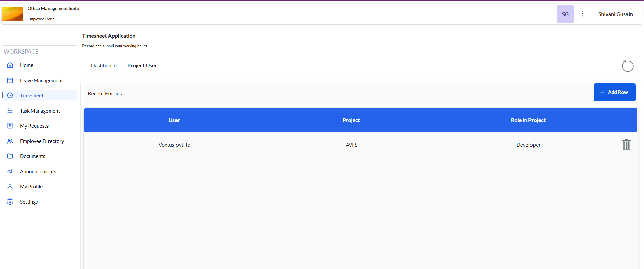Open the Announcements sidebar link
Viewport: 644px width, 269px height.
pyautogui.click(x=38, y=171)
